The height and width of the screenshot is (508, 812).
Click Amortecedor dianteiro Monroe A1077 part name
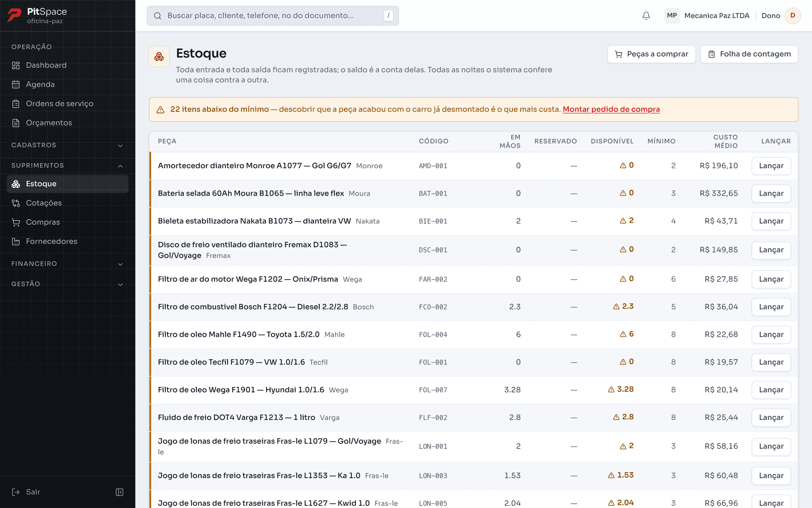pyautogui.click(x=255, y=166)
